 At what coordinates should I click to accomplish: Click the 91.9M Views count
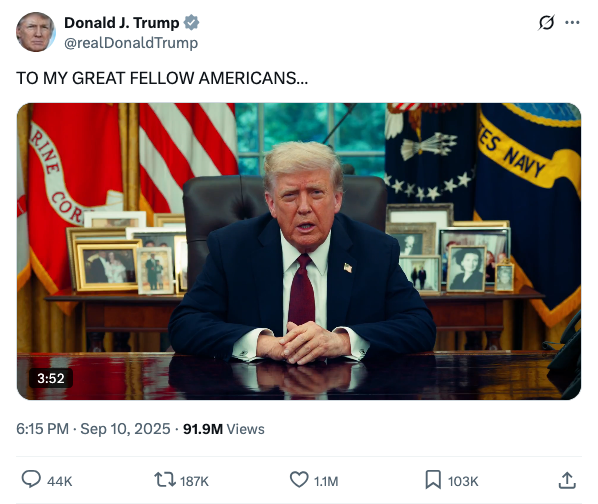click(x=224, y=429)
